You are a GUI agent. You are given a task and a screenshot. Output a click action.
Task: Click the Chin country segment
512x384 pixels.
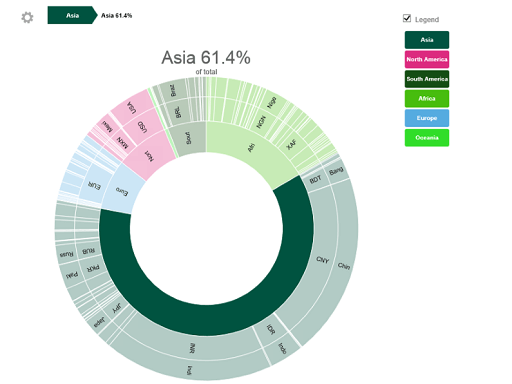(344, 266)
